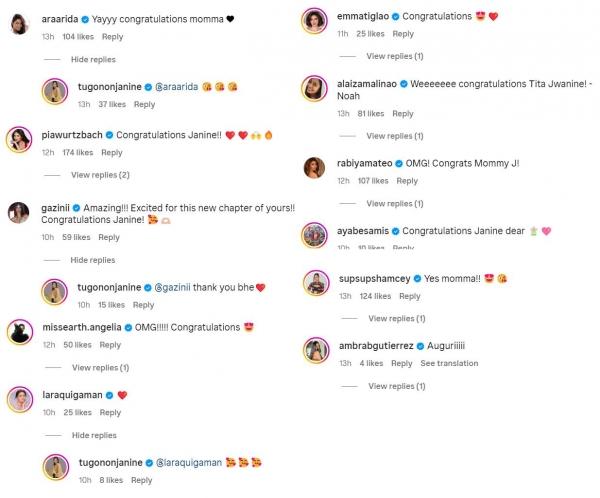Reply to piawurtzbach's comment
The width and height of the screenshot is (600, 498).
[x=111, y=153]
